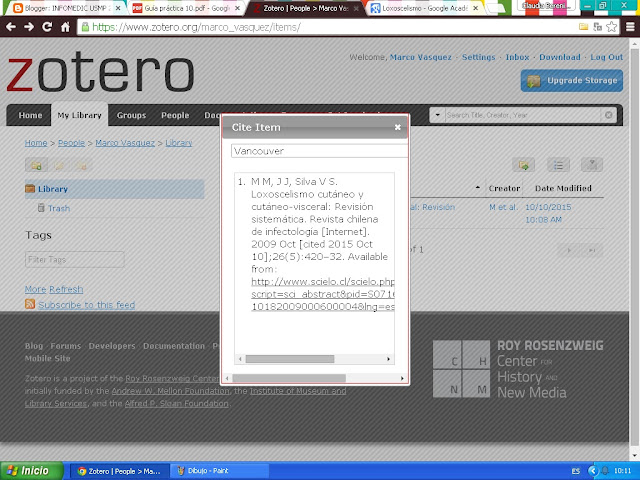Open the Home navigation tab

30,116
